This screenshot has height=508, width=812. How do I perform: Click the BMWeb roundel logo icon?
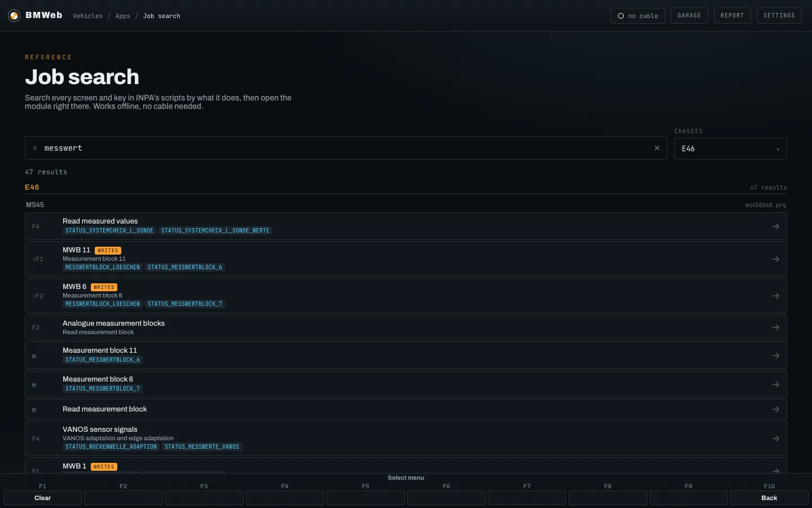(14, 16)
